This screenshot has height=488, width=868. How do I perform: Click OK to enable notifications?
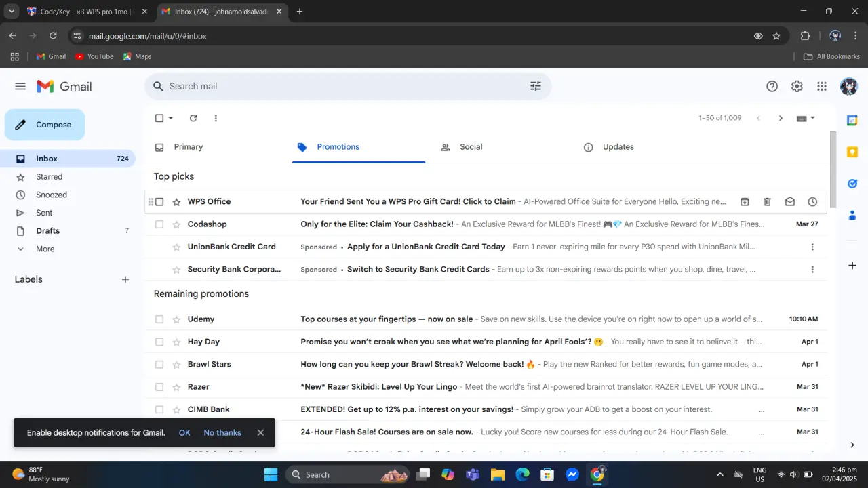[x=184, y=432]
